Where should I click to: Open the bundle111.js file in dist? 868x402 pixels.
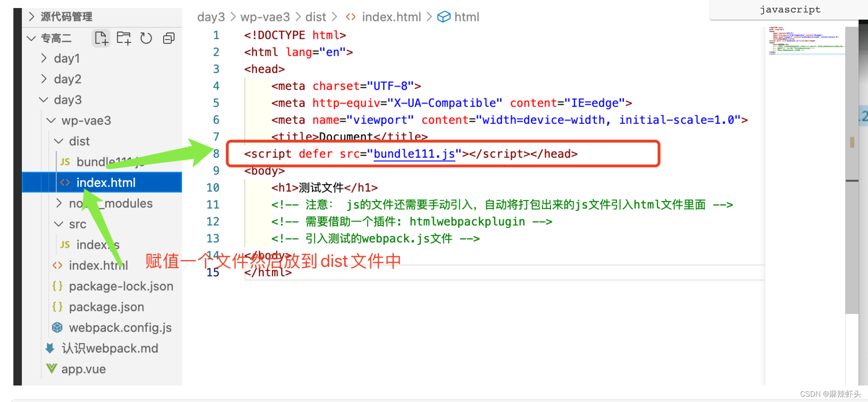point(110,162)
